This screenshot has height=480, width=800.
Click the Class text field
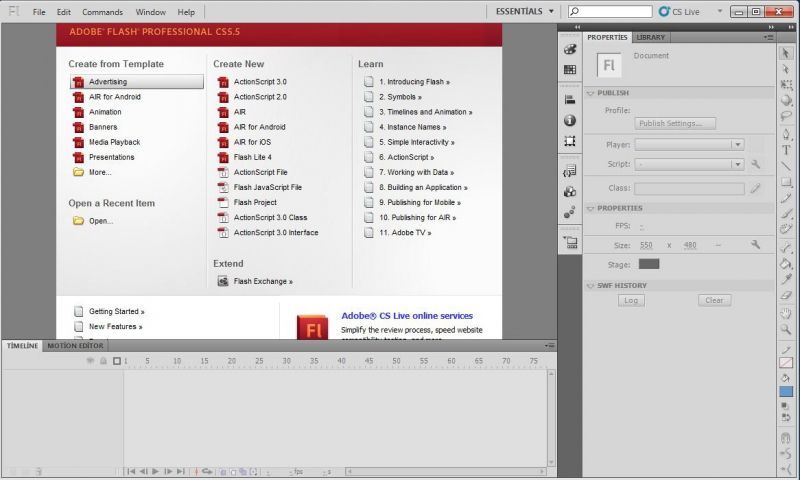pos(689,189)
